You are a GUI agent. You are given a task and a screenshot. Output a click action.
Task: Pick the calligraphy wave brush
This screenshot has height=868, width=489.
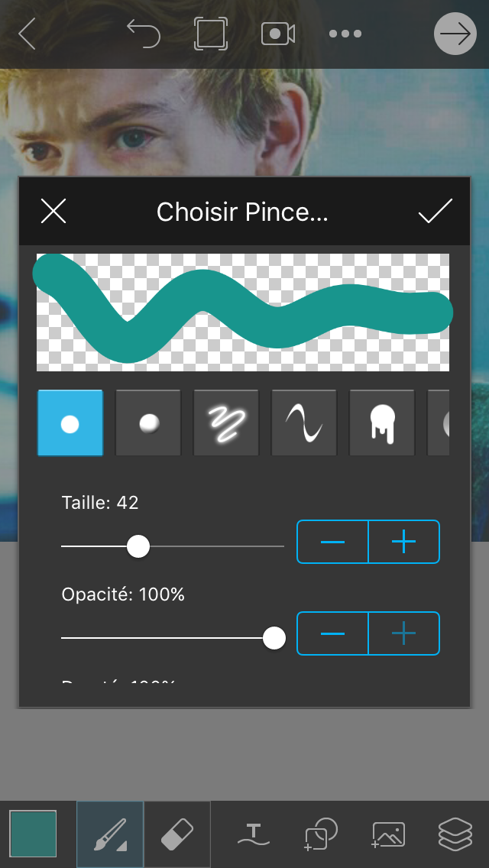coord(304,423)
